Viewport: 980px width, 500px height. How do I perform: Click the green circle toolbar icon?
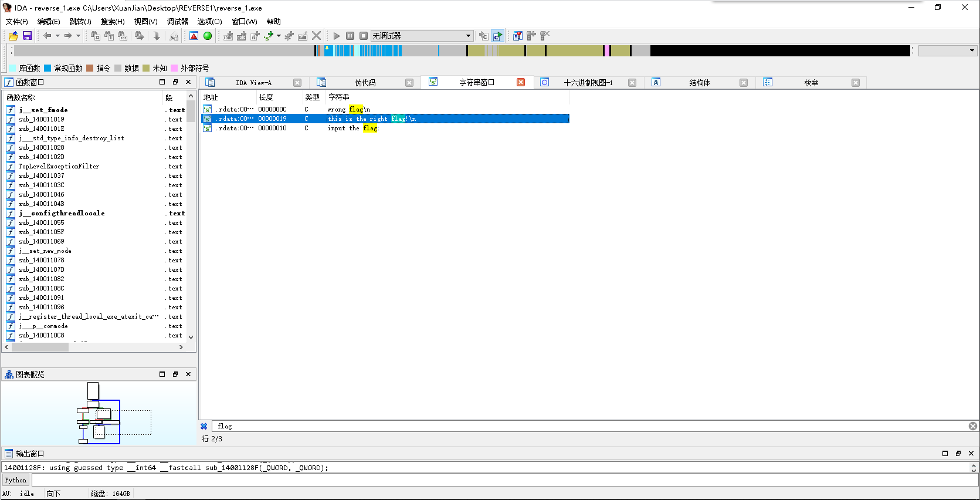click(208, 36)
